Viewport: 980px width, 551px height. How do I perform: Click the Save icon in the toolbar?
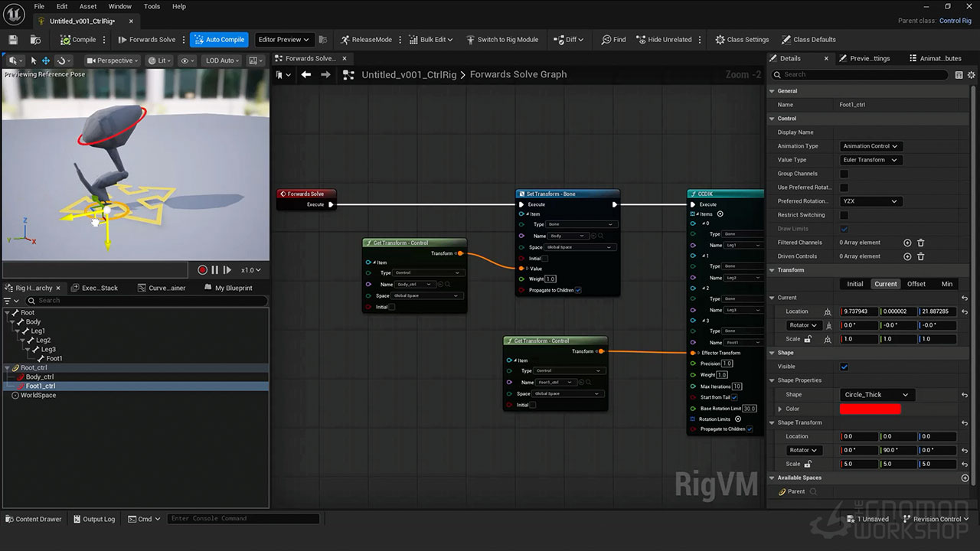coord(13,40)
